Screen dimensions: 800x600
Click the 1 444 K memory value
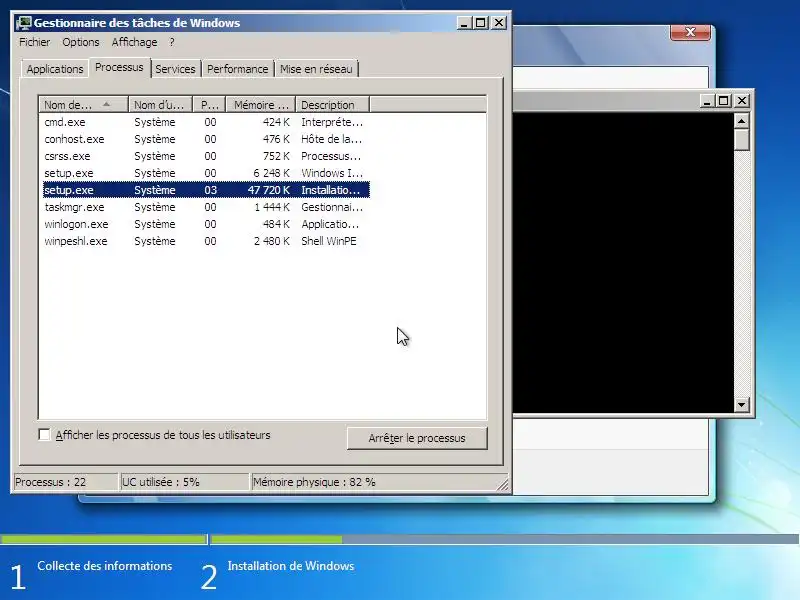point(272,207)
